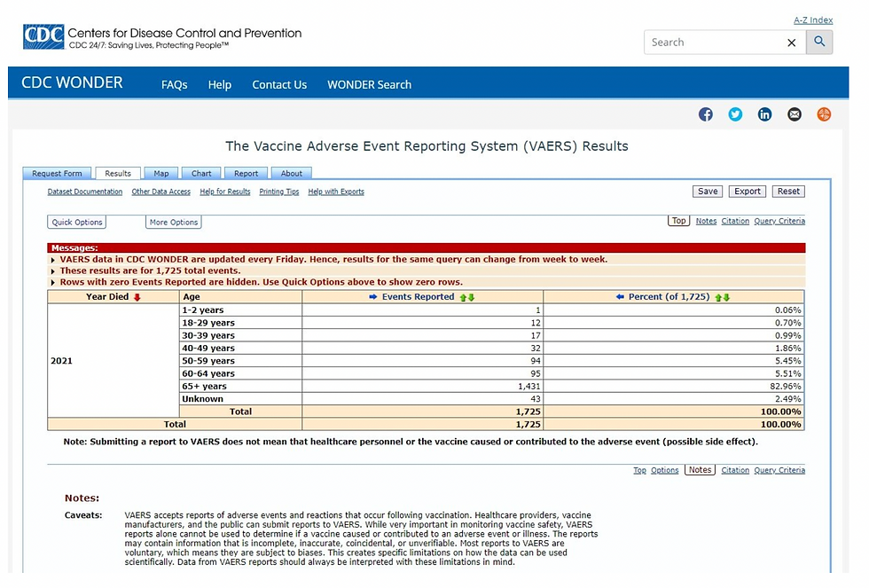Open Help in the navigation bar
The image size is (869, 588).
click(220, 85)
